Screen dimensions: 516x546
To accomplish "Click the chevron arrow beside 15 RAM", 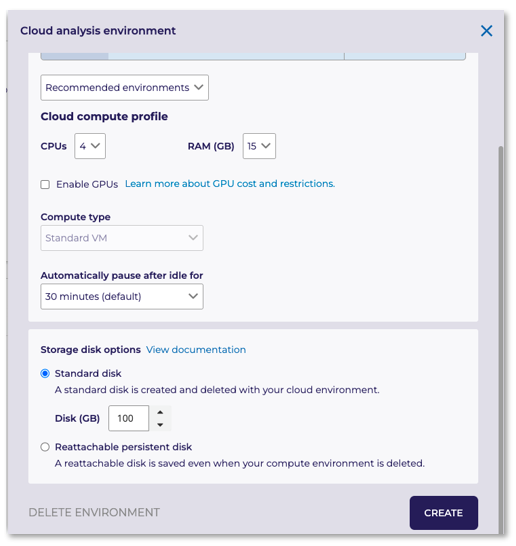I will coord(266,146).
